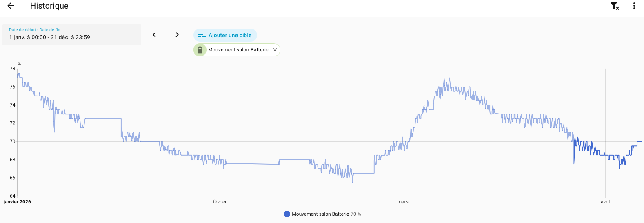Click the janvier 2026 axis label

tap(17, 202)
